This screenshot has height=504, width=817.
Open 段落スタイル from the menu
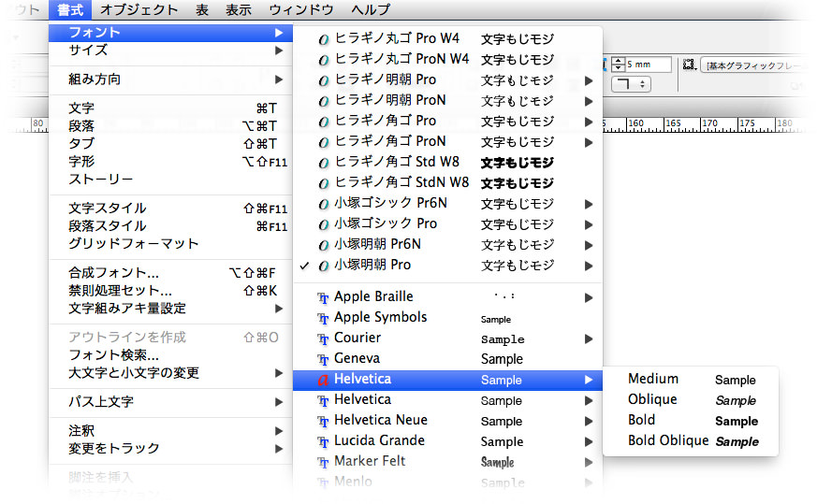coord(170,226)
